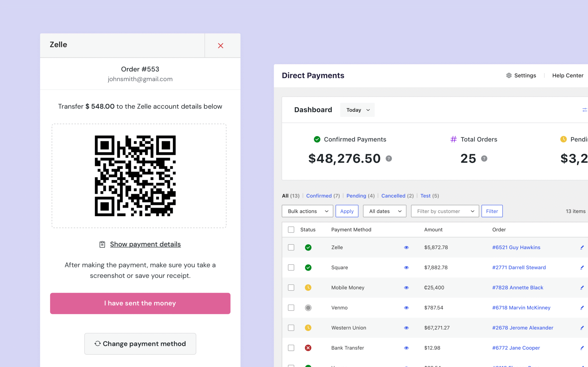Click clipboard icon beside Show payment details

tap(102, 244)
